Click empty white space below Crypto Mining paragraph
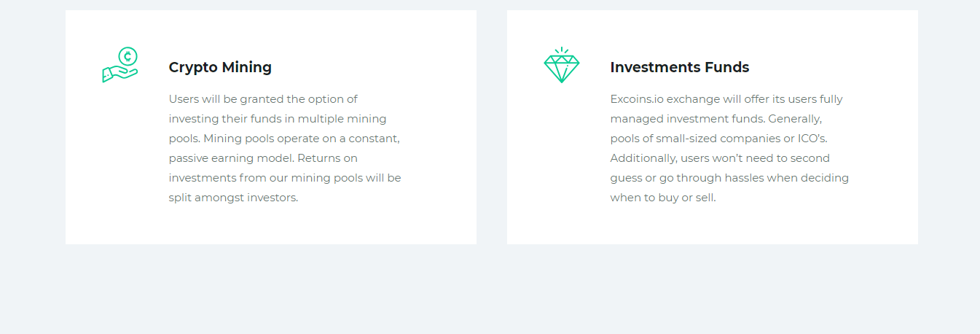This screenshot has width=980, height=334. coord(270,225)
